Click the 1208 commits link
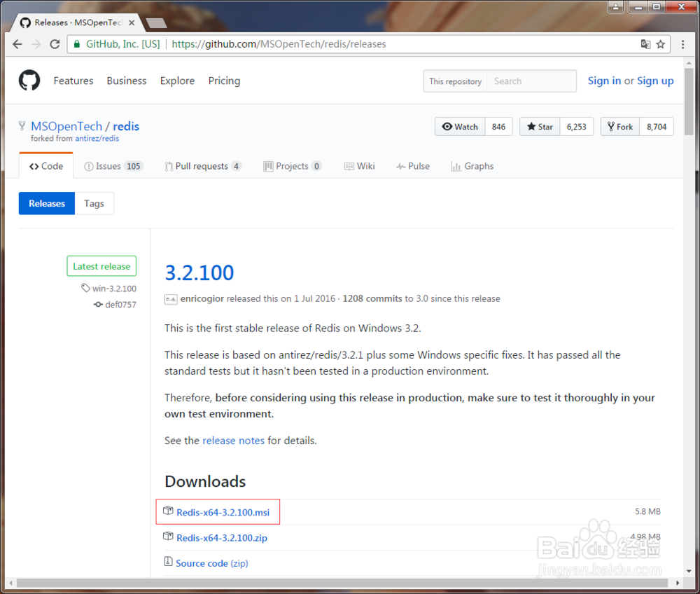 pyautogui.click(x=372, y=299)
